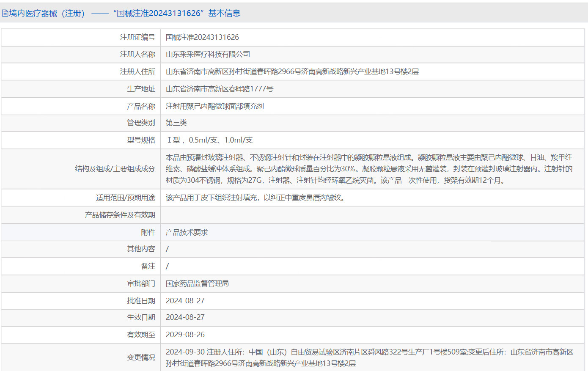This screenshot has width=588, height=371.
Task: Select model spec Ⅰ型，0.5ml/支、1.0ml/支
Action: 209,140
